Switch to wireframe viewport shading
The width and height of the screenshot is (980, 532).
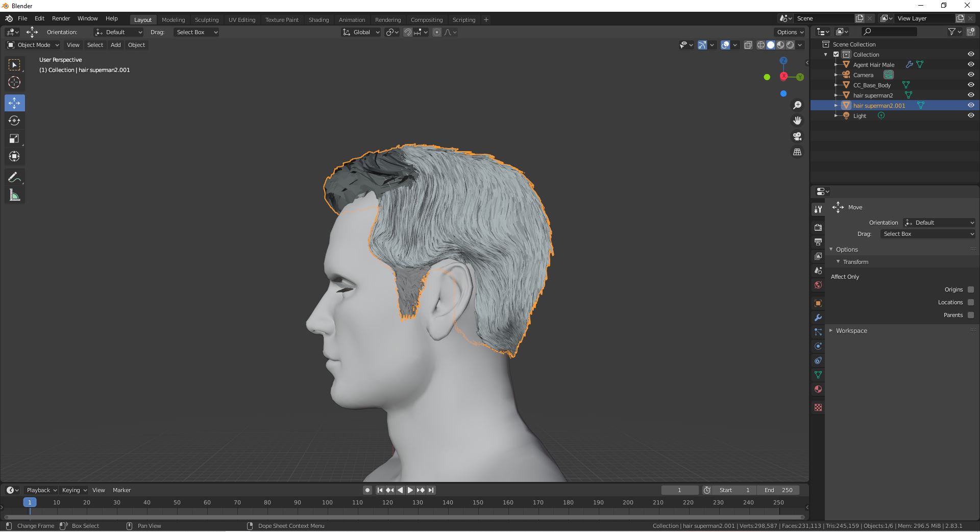[x=761, y=45]
